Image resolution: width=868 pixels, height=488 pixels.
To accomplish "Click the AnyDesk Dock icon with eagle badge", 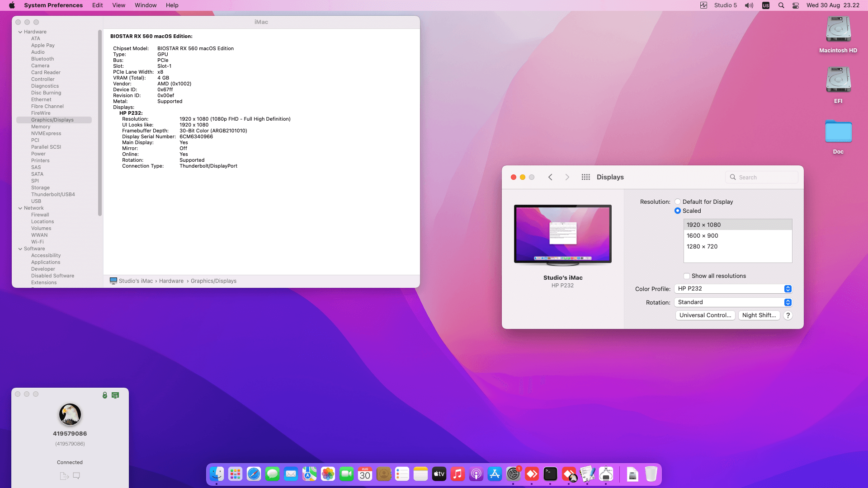I will coord(569,474).
